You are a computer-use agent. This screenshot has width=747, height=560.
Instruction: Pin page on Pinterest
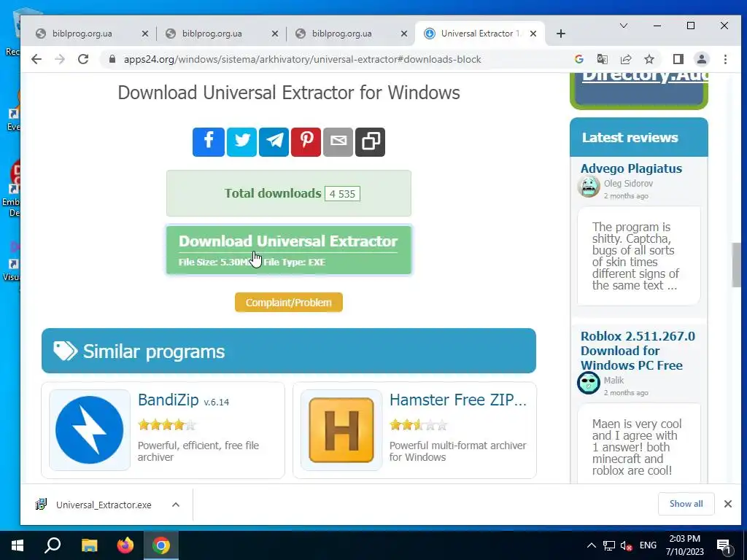(x=306, y=141)
